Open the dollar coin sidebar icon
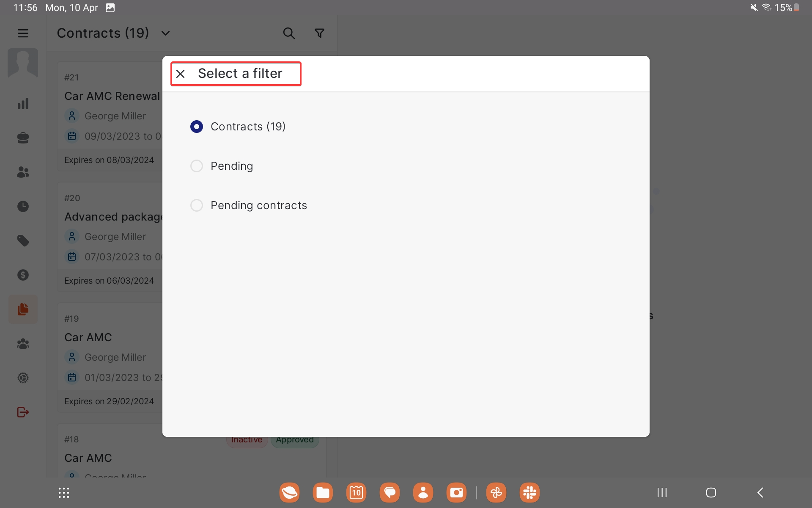Viewport: 812px width, 508px height. tap(23, 275)
